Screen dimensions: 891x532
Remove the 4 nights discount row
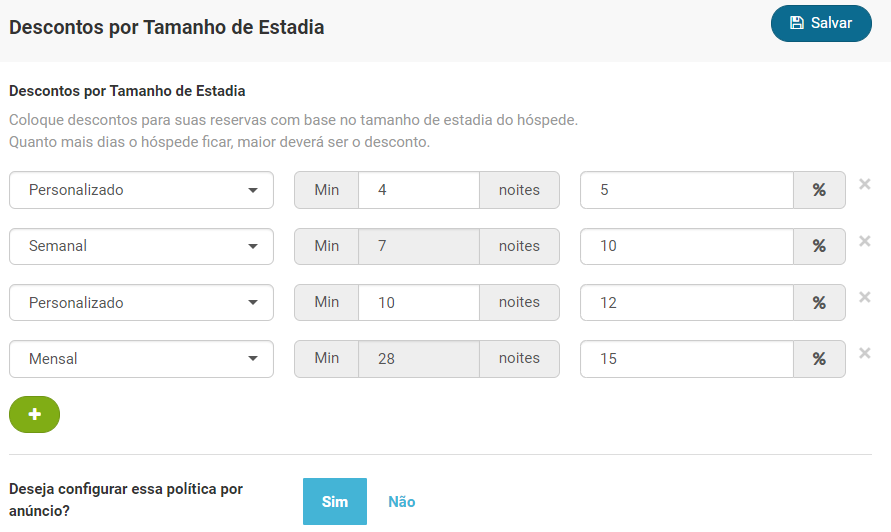864,184
